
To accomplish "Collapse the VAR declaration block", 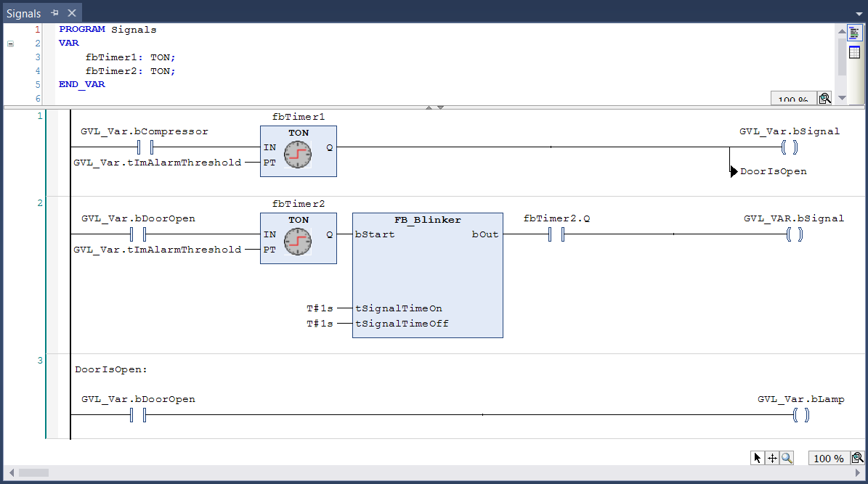I will click(x=10, y=44).
